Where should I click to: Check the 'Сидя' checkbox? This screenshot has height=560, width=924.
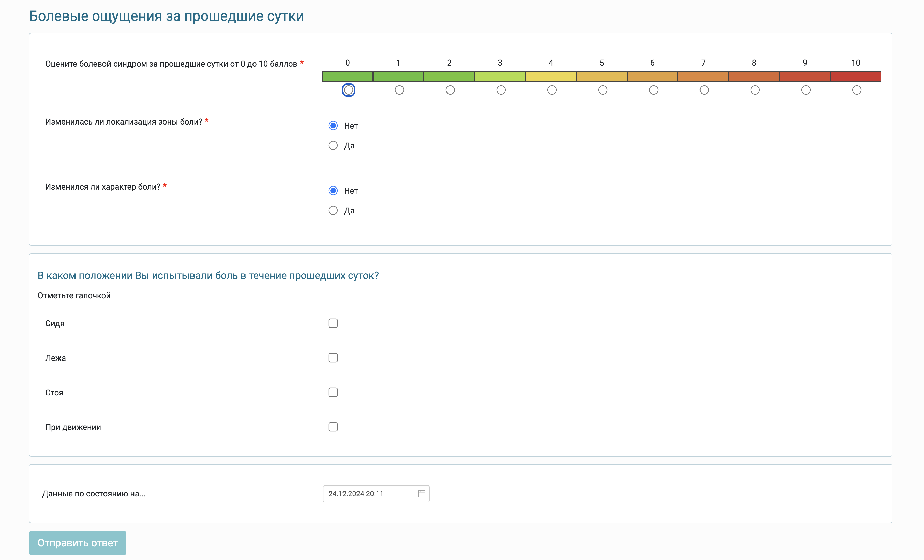(333, 323)
